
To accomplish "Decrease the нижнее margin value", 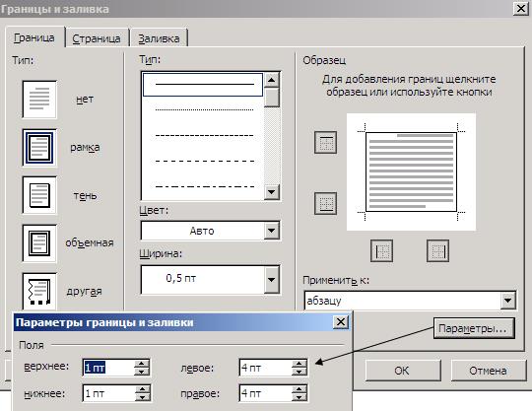I will point(142,397).
